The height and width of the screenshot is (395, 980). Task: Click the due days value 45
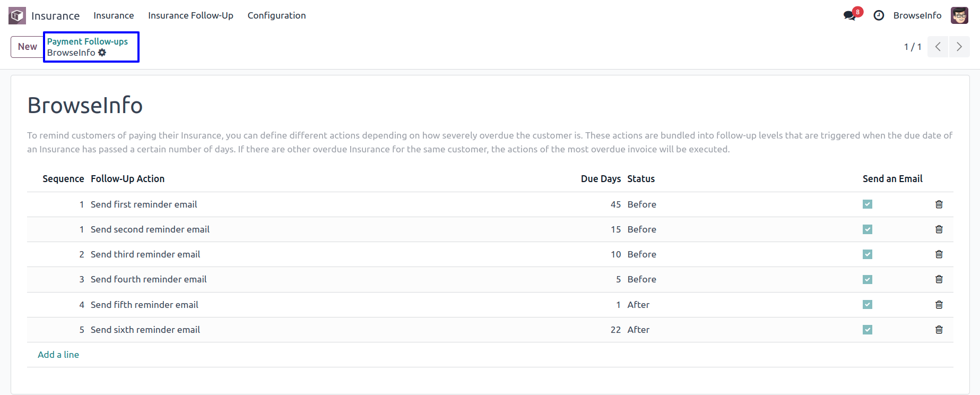(615, 204)
